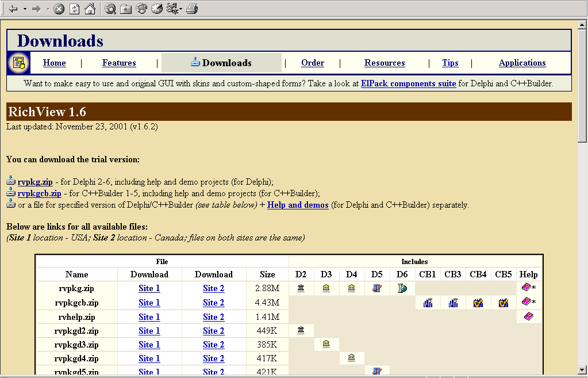Click the CB4 icon in the rvpkgcb.zip row

click(478, 303)
